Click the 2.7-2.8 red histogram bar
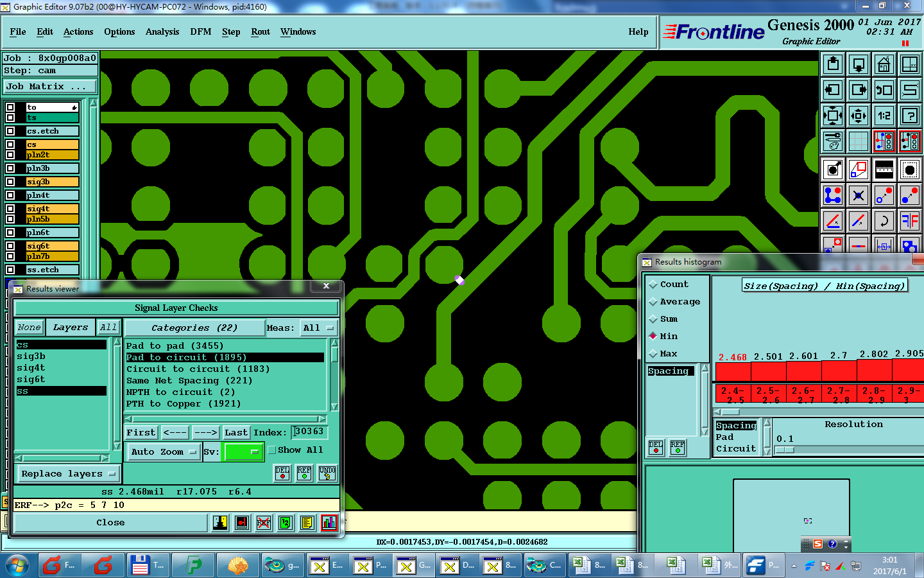Image resolution: width=924 pixels, height=578 pixels. pos(839,372)
